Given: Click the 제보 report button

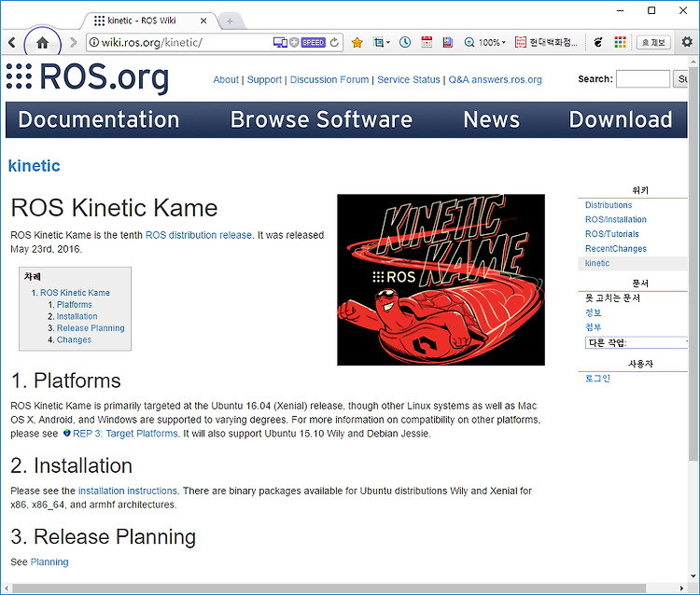Looking at the screenshot, I should (x=653, y=42).
